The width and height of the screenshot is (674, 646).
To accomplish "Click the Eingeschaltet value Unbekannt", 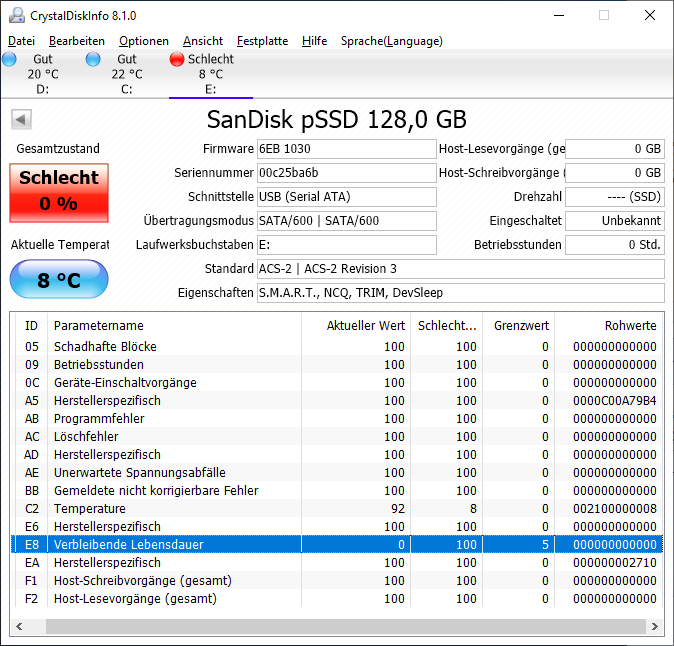I will pos(615,221).
